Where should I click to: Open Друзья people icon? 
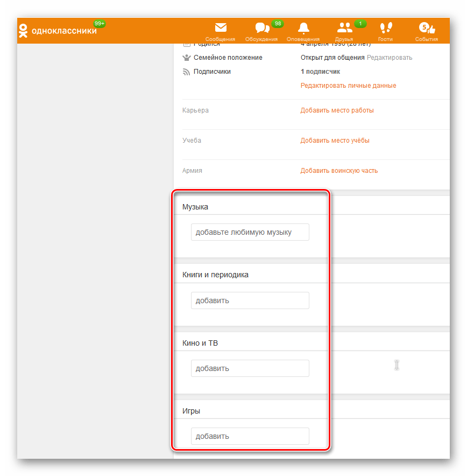(x=344, y=27)
